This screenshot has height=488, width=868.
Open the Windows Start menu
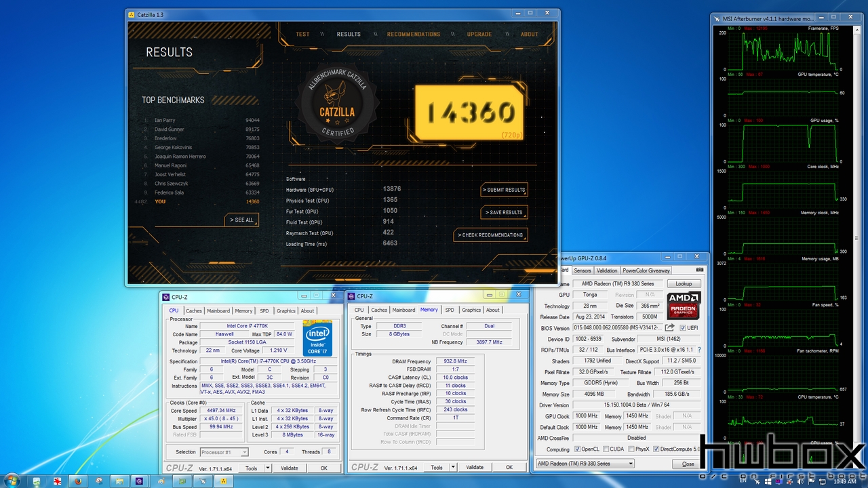[x=13, y=481]
